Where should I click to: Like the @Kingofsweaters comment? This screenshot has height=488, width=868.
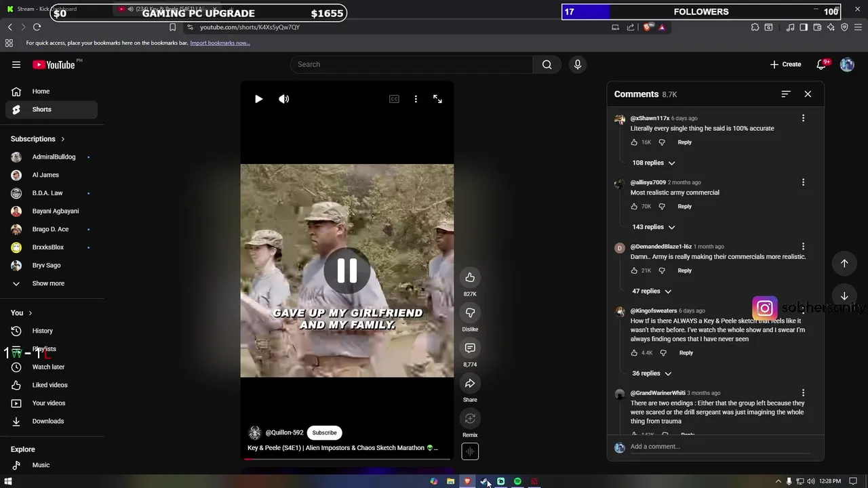[634, 352]
